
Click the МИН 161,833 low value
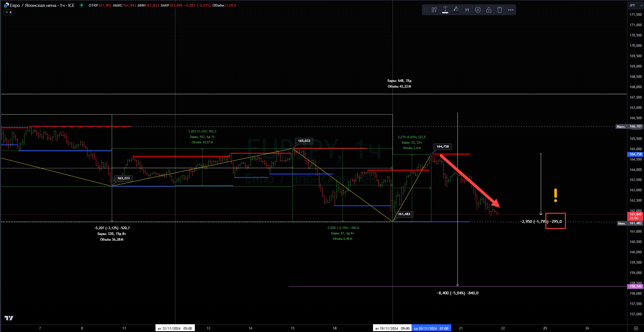[x=148, y=5]
